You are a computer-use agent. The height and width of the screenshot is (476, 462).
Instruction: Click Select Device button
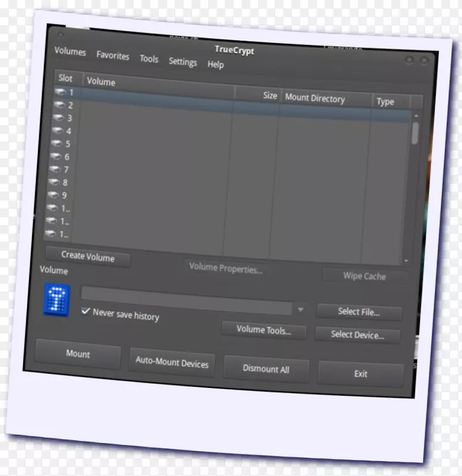(357, 335)
